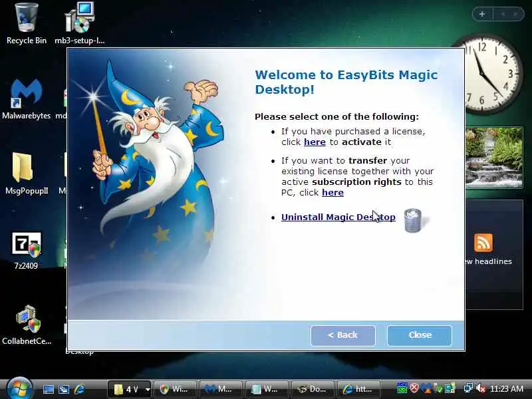Image resolution: width=532 pixels, height=399 pixels.
Task: Click the waterfall slideshow gadget picture
Action: tap(494, 158)
